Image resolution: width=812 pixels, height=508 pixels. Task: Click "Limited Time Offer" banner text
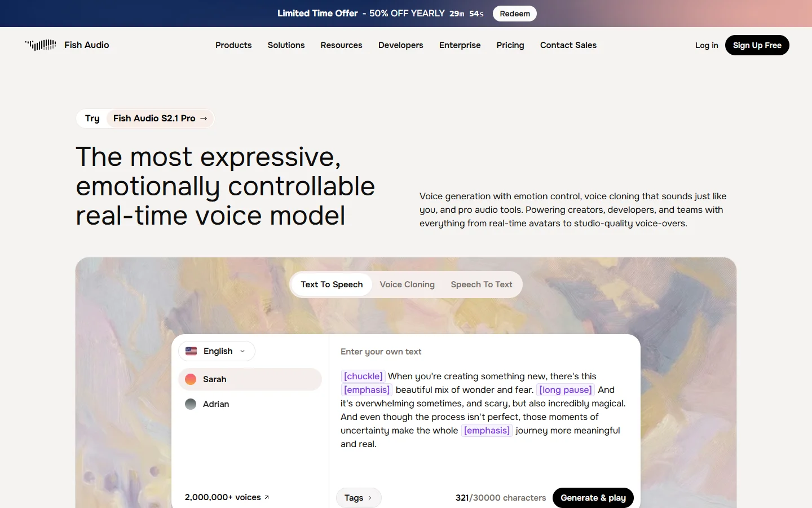[x=317, y=14]
